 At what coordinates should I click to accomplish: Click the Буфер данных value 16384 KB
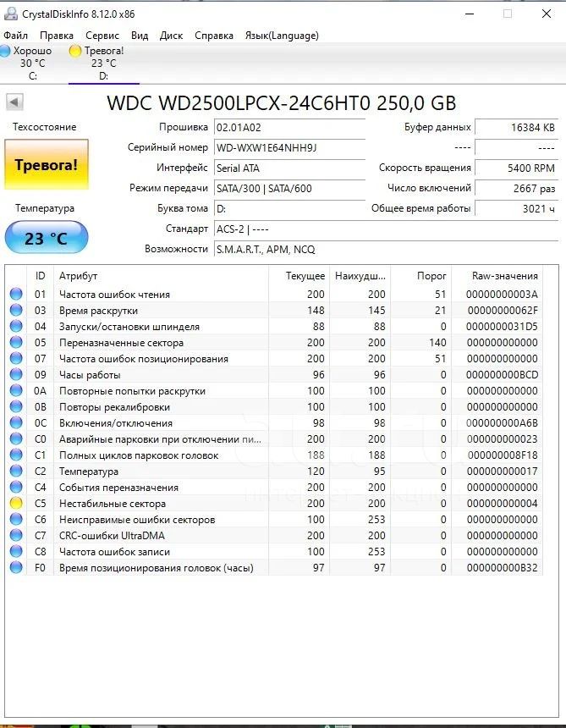click(x=516, y=128)
